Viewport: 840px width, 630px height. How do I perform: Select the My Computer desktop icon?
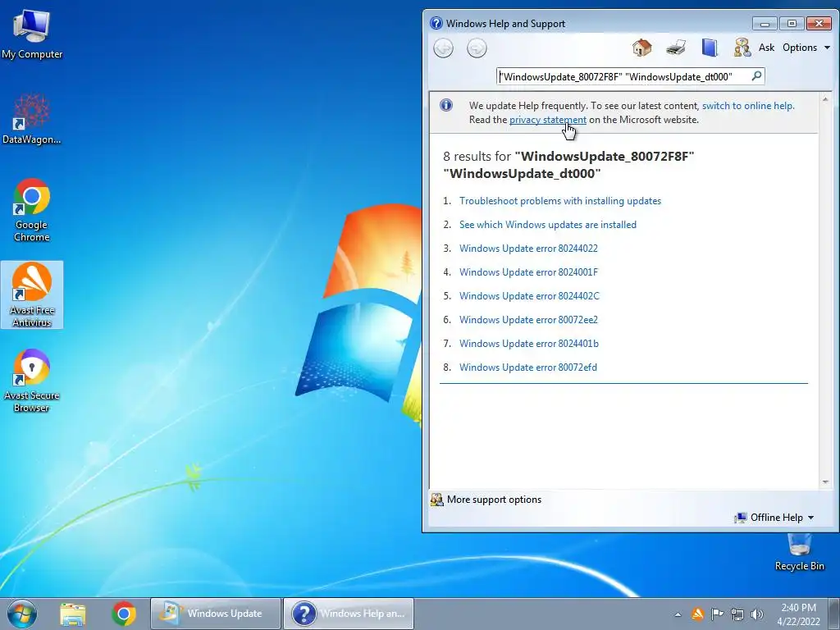[x=32, y=33]
